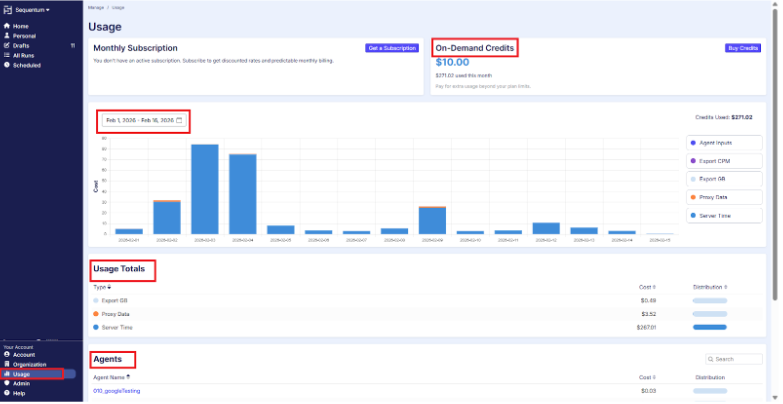
Task: Click the Buy Credits button
Action: (x=743, y=48)
